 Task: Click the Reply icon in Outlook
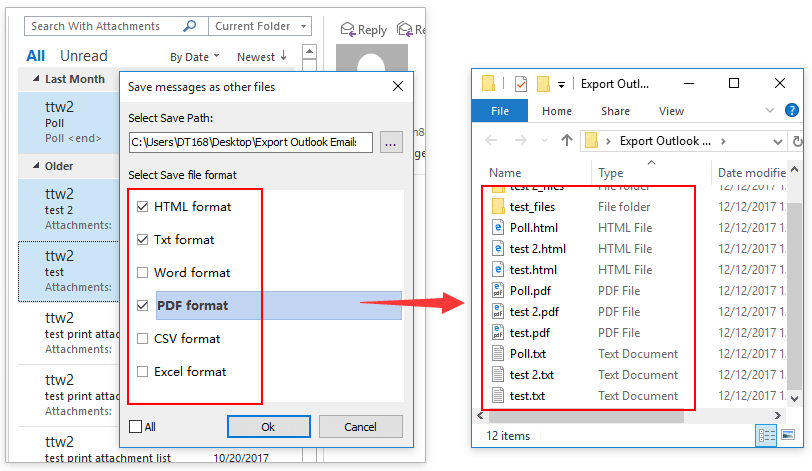[x=349, y=30]
